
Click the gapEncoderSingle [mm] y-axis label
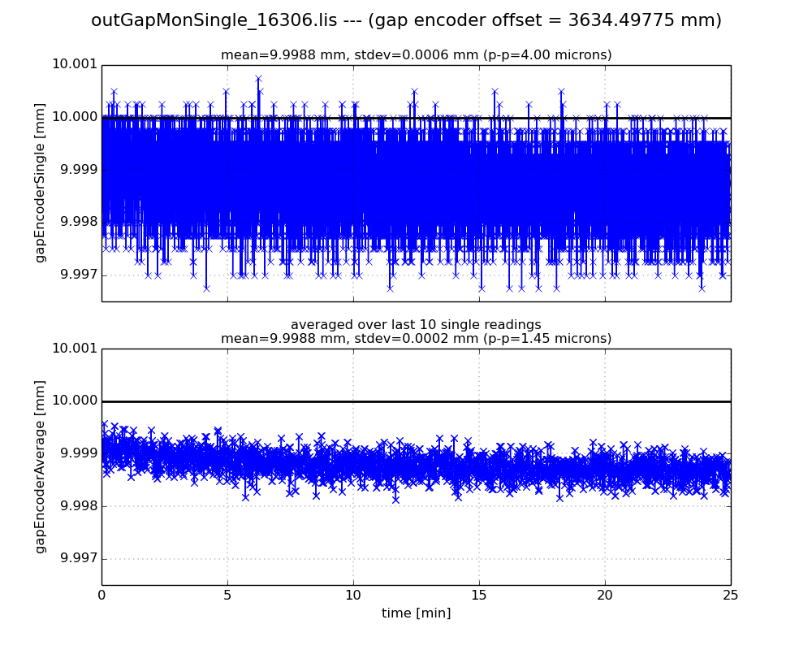click(40, 183)
